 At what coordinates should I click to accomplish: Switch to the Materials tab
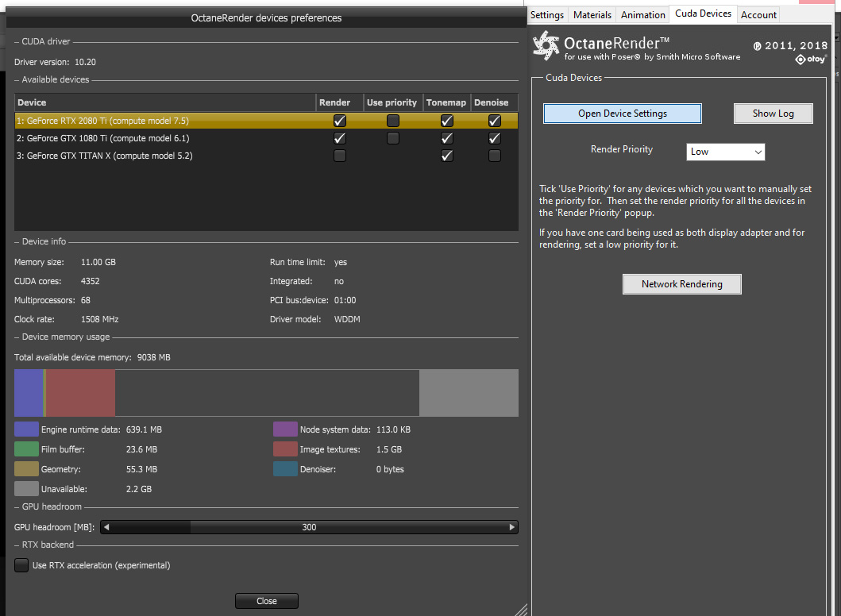592,15
